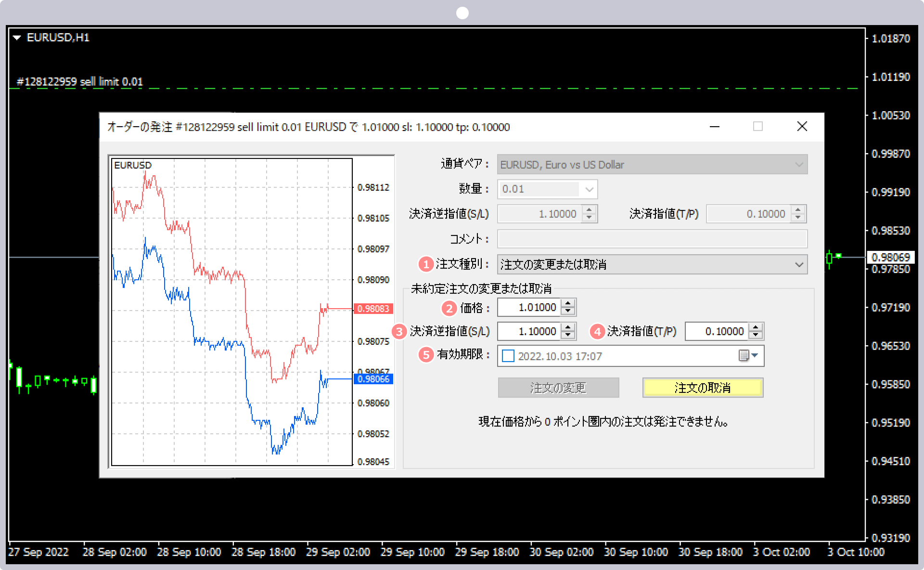
Task: Click the 0.98112 tick chart price label
Action: [x=373, y=187]
